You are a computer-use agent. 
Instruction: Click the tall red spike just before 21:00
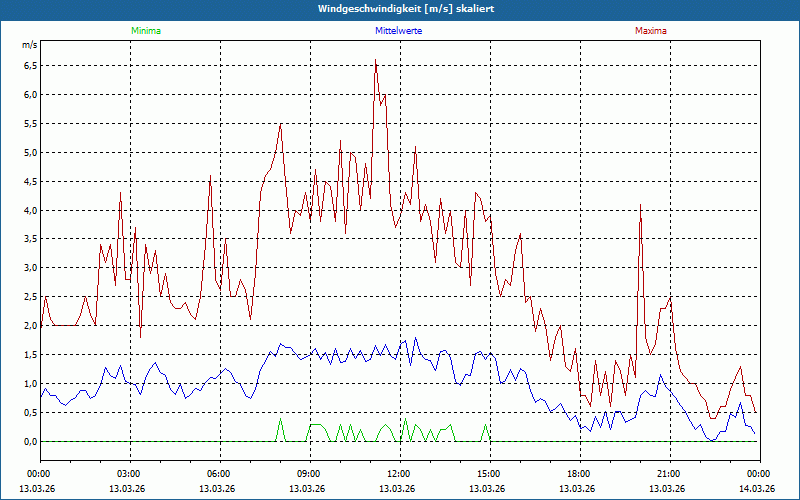[640, 205]
